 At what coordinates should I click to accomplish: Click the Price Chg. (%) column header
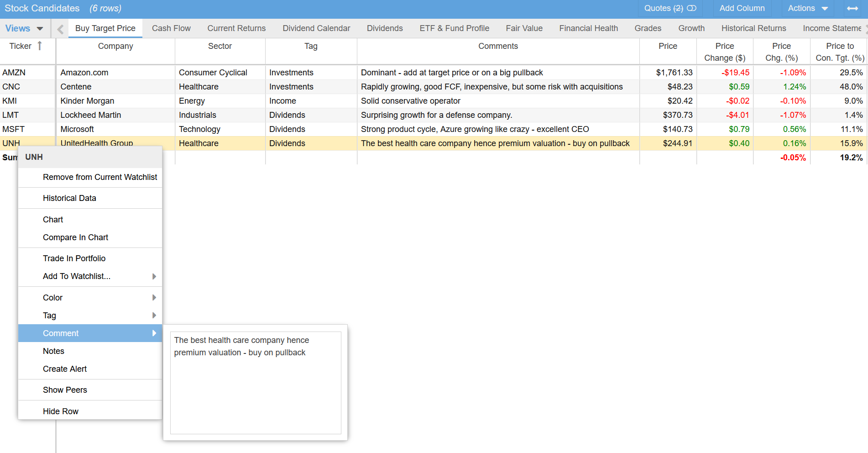781,51
